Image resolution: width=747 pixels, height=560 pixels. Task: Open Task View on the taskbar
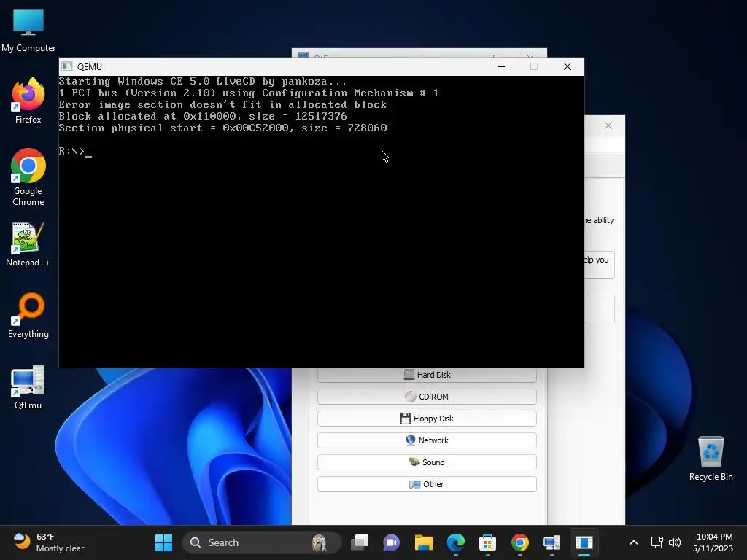tap(360, 542)
